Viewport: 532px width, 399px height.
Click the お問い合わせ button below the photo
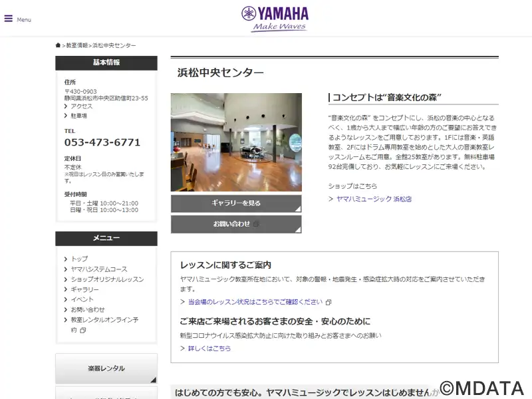236,224
